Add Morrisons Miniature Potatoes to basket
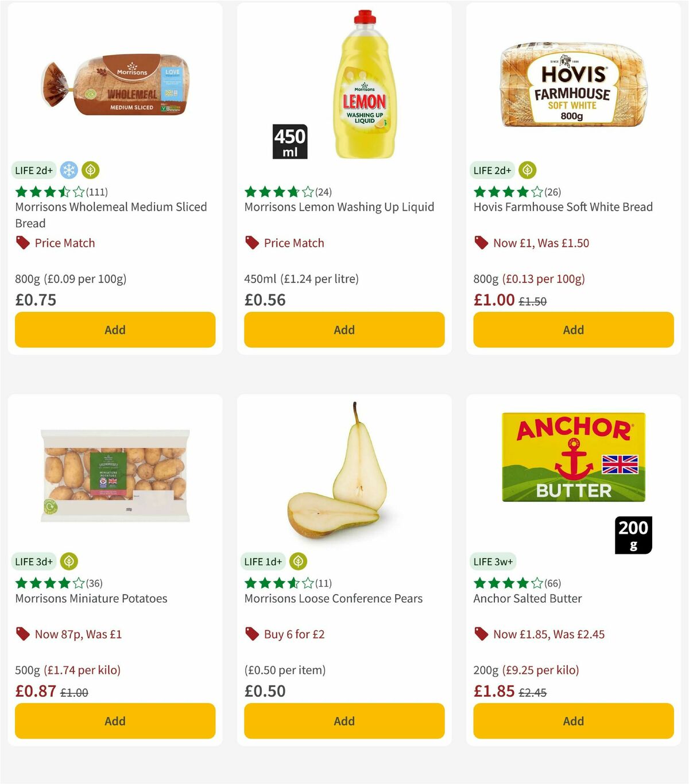Image resolution: width=689 pixels, height=784 pixels. click(115, 721)
